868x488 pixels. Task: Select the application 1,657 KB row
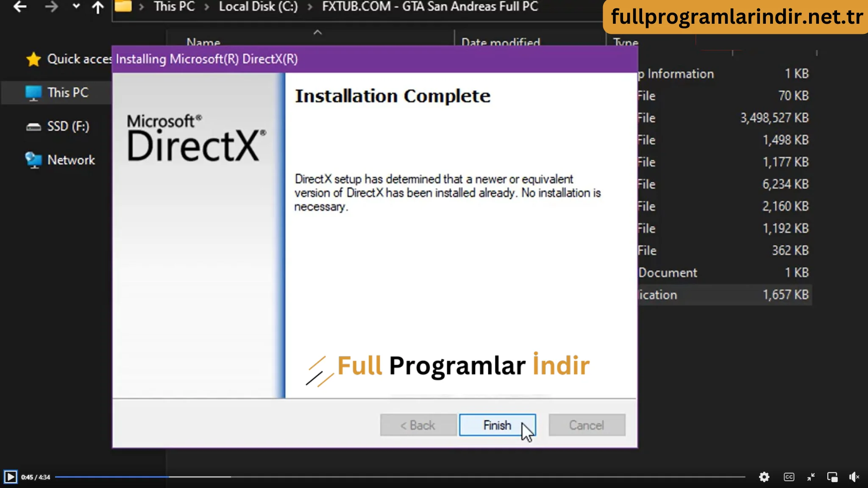(725, 294)
